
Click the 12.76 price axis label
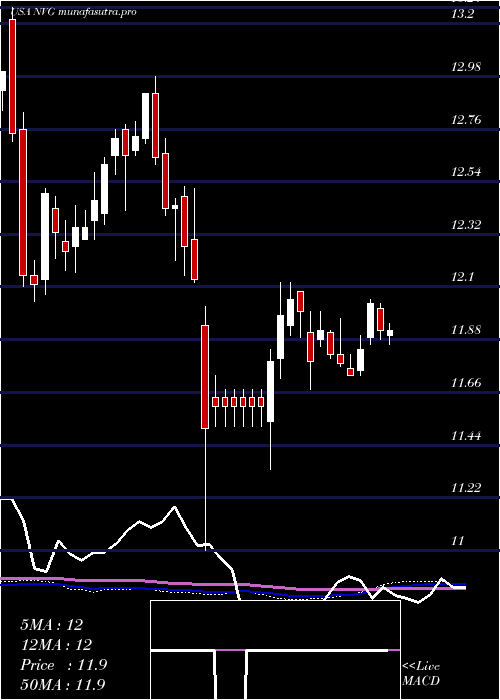[467, 120]
